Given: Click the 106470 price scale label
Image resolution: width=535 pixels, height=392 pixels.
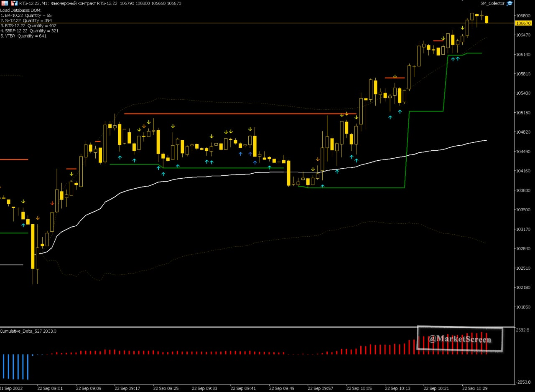Looking at the screenshot, I should pos(523,35).
